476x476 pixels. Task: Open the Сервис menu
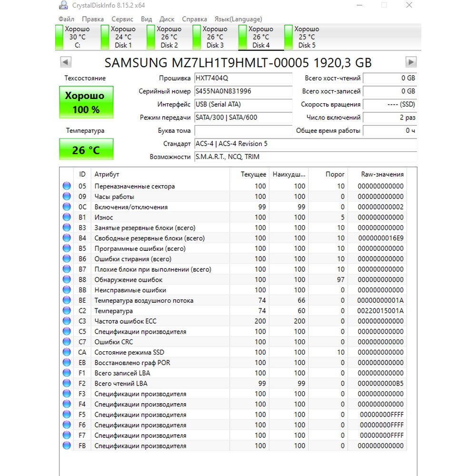click(122, 19)
